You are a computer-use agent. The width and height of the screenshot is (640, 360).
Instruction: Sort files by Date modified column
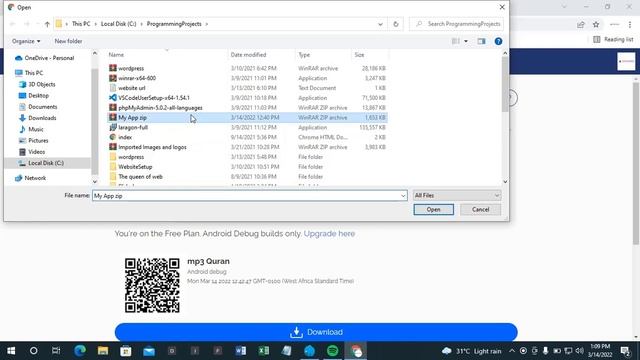click(x=248, y=55)
